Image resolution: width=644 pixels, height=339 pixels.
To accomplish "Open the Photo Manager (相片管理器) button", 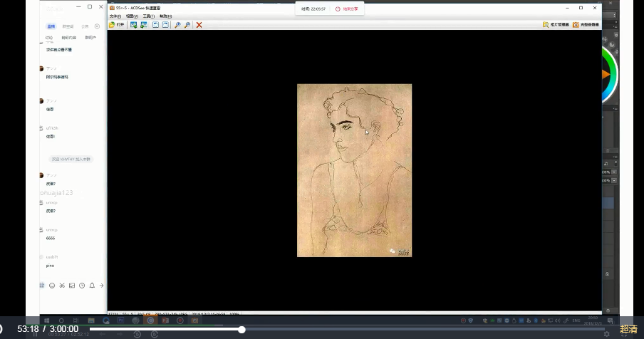I will (556, 25).
